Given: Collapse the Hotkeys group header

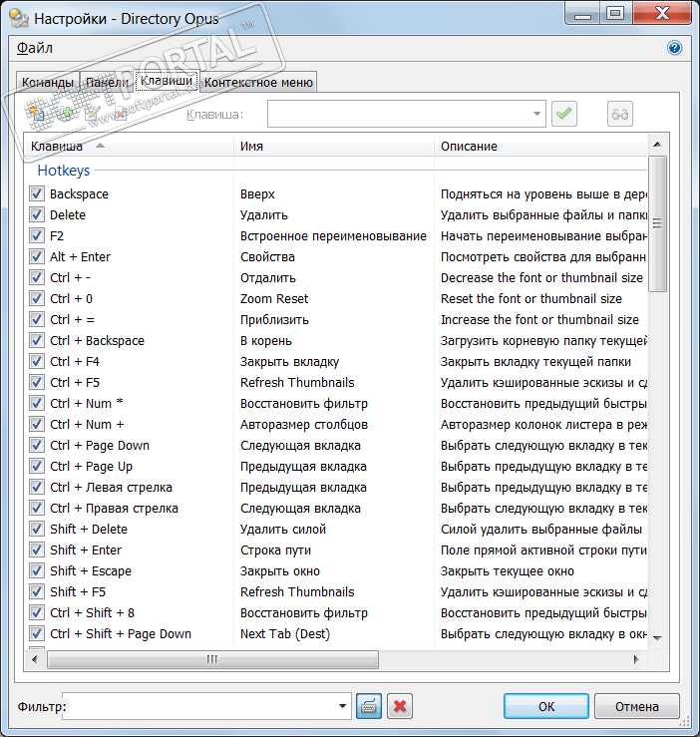Looking at the screenshot, I should coord(64,171).
